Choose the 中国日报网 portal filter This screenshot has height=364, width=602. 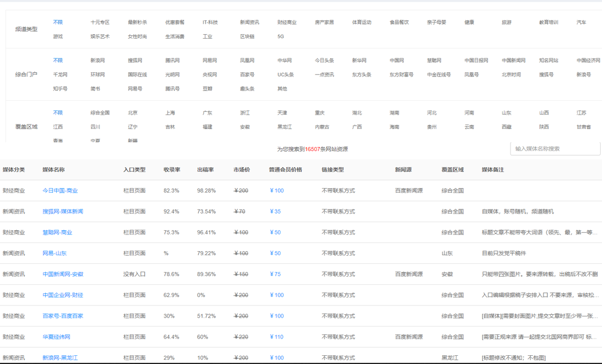[476, 60]
